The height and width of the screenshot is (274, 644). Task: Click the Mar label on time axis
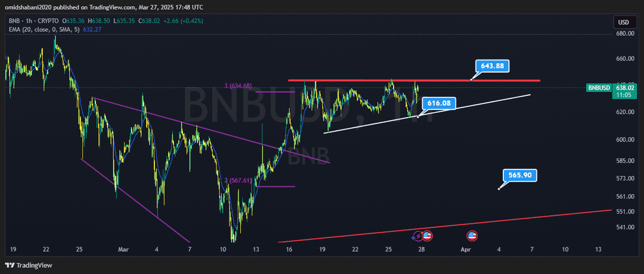(123, 250)
